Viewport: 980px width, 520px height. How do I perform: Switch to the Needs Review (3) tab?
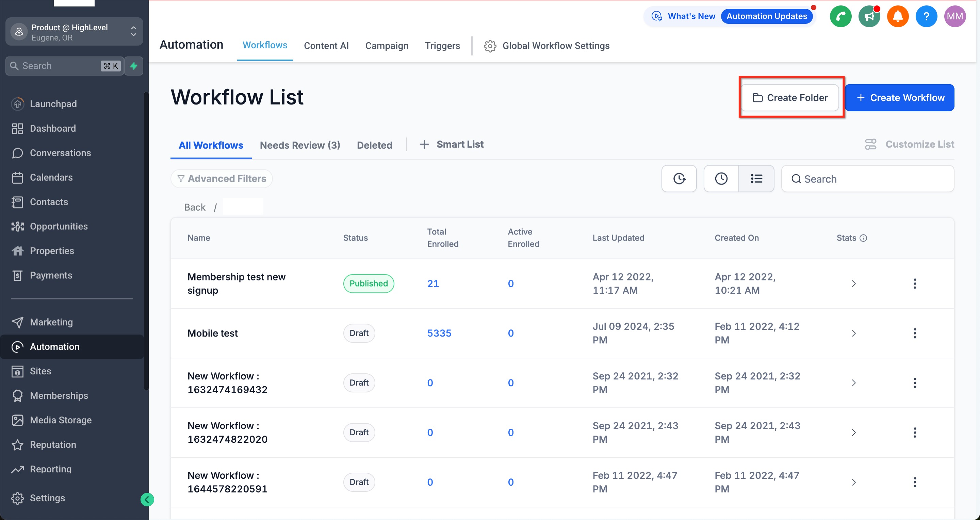pyautogui.click(x=300, y=145)
